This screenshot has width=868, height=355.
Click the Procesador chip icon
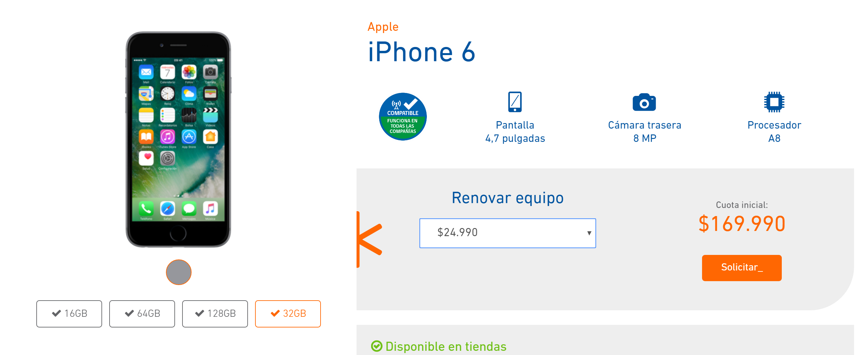774,102
